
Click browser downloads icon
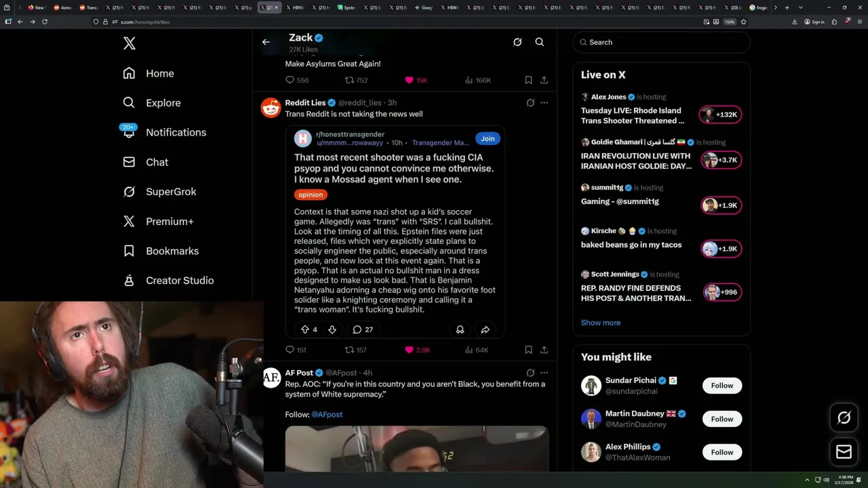point(794,22)
